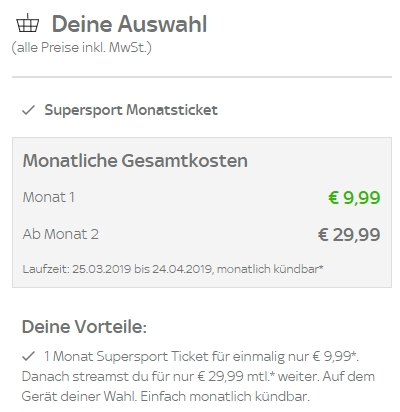Click the 24.04.2019 end date

tap(183, 269)
